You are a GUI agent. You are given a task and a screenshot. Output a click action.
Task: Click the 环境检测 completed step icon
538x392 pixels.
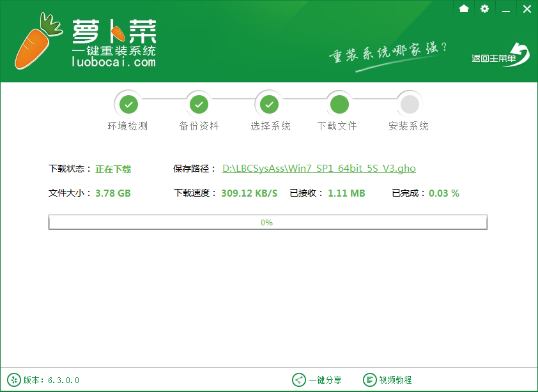click(128, 103)
